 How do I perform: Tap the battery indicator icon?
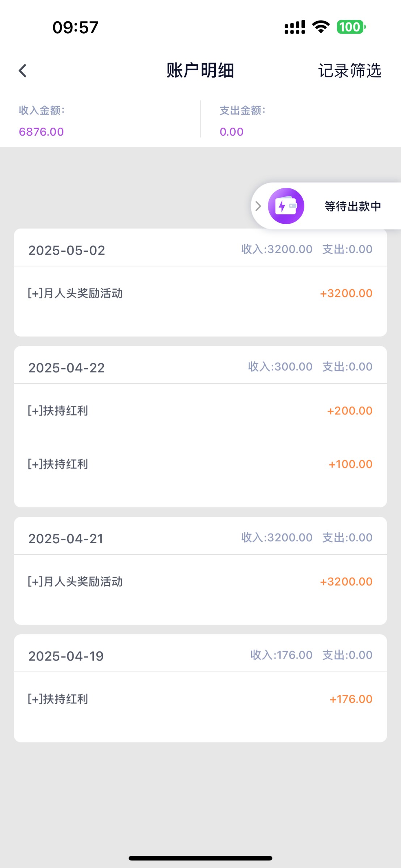pyautogui.click(x=351, y=27)
